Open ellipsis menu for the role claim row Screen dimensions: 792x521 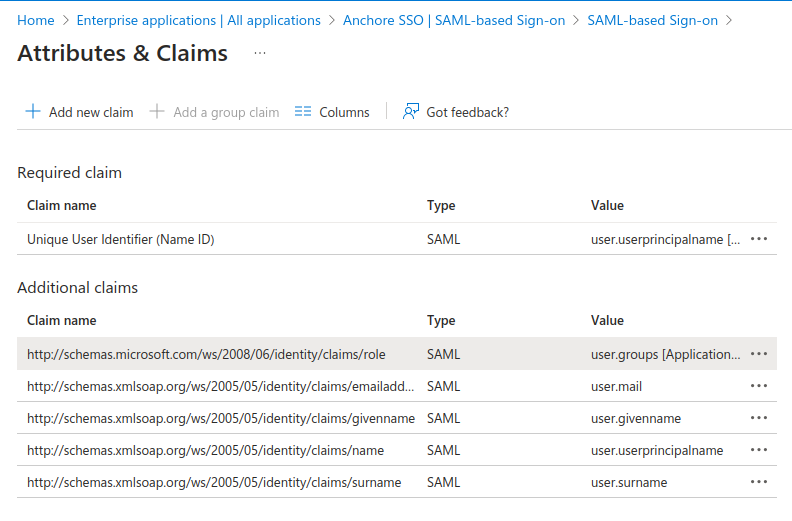point(759,354)
